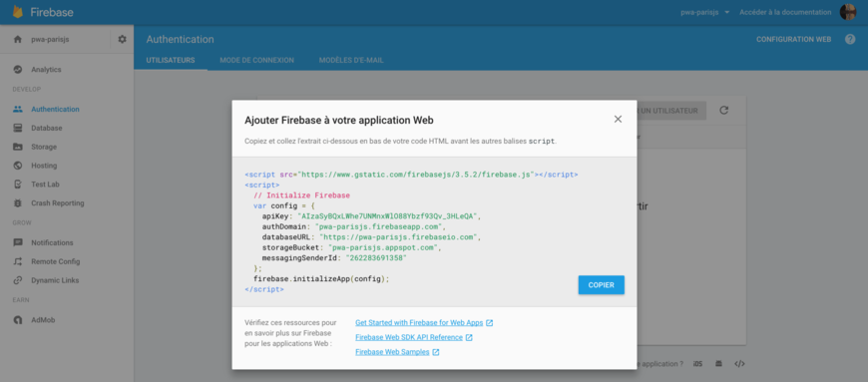Click the Dynamic Links chain icon
Image resolution: width=868 pixels, height=382 pixels.
click(18, 280)
